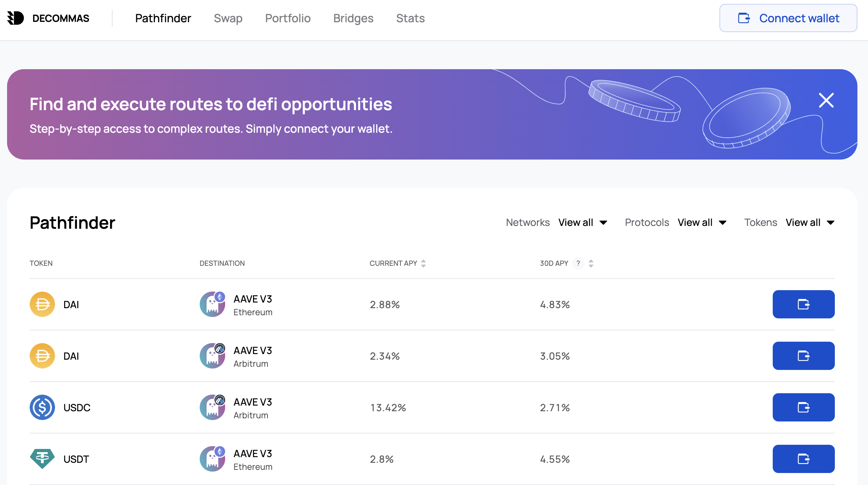Click the DESTINATION column header
The width and height of the screenshot is (868, 485).
tap(222, 263)
